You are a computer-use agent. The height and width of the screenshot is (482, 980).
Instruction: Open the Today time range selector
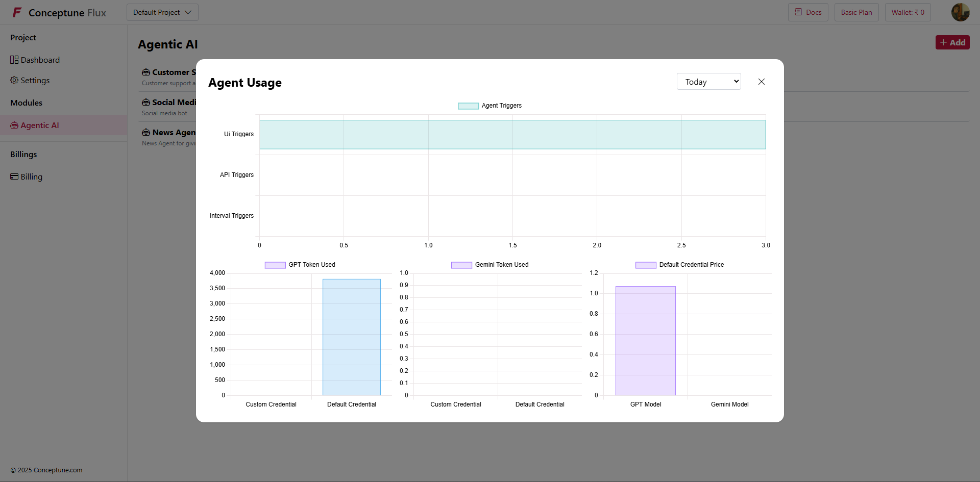click(x=708, y=81)
